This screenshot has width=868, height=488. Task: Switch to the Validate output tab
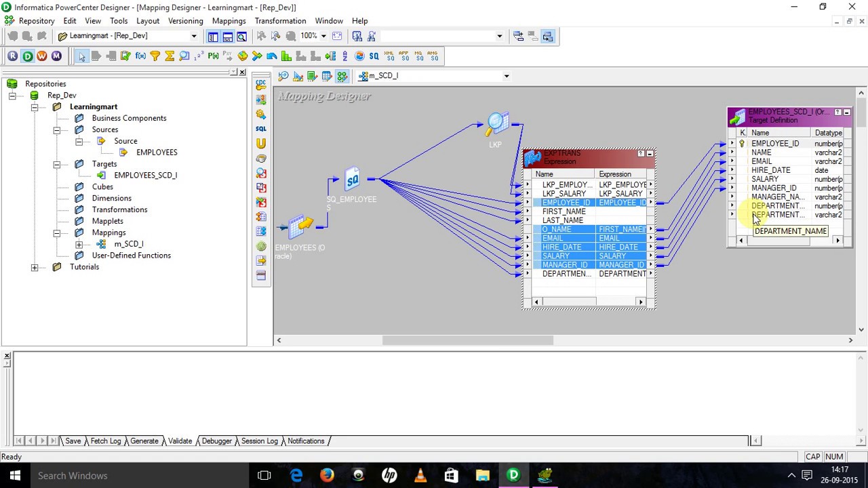[x=180, y=441]
